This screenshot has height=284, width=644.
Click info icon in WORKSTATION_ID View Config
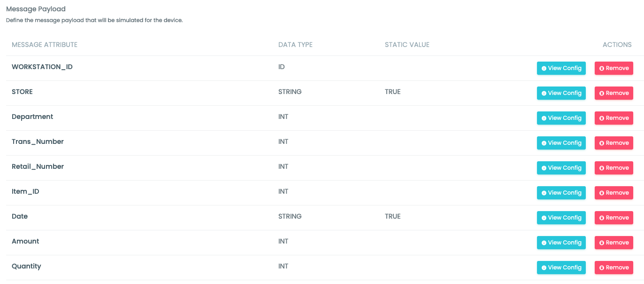[544, 69]
